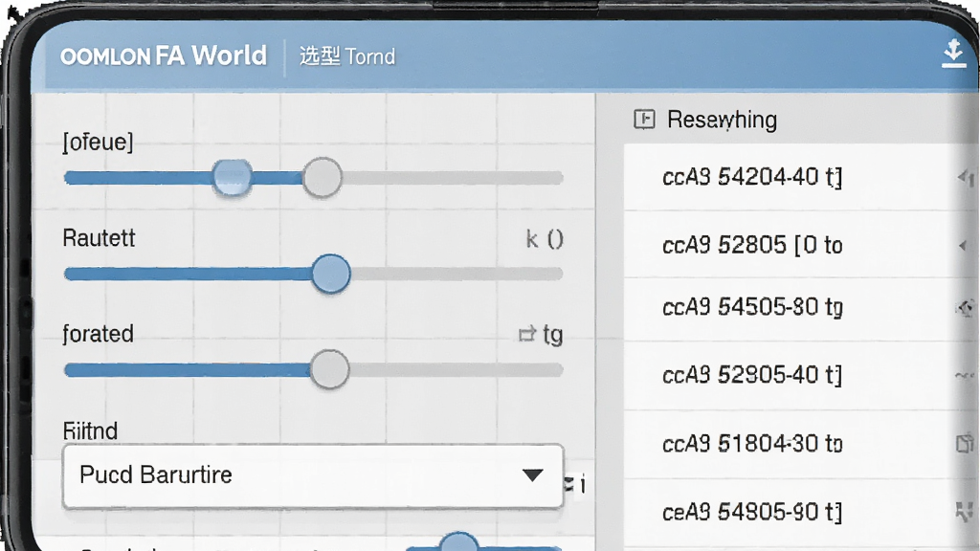
Task: Select the list row ccA9 54505-80
Action: tap(801, 307)
